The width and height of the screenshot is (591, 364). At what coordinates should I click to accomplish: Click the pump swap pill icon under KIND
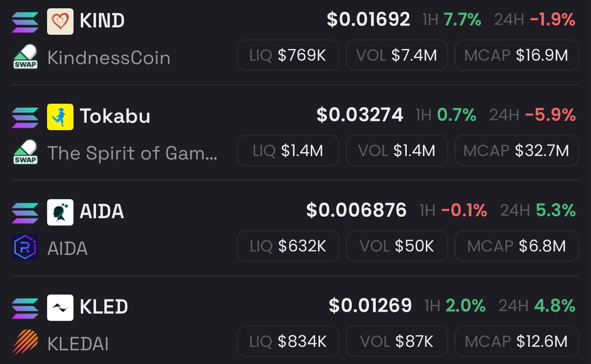pos(25,57)
